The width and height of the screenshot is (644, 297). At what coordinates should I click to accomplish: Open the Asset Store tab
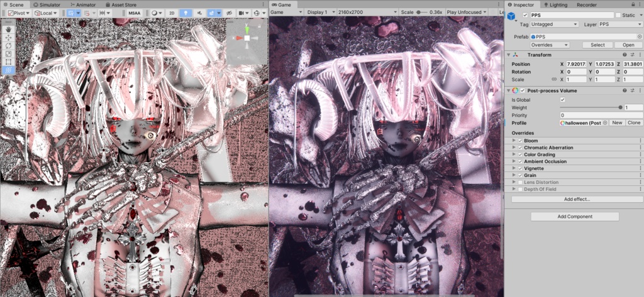(x=121, y=4)
